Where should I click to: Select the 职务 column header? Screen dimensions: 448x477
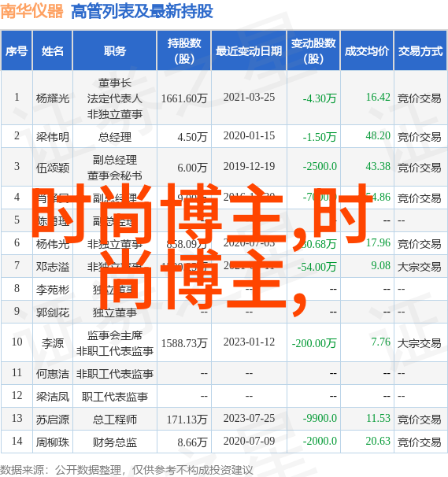coord(115,51)
